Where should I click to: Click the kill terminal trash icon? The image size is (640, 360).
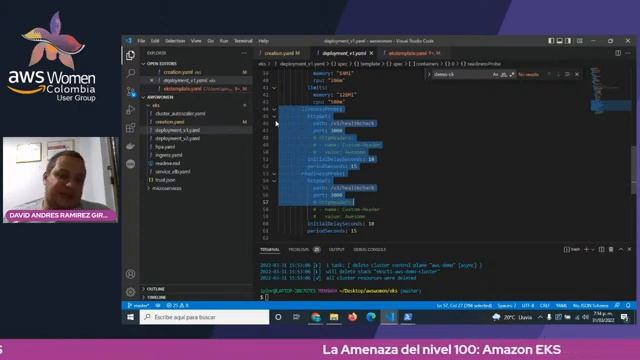click(611, 249)
